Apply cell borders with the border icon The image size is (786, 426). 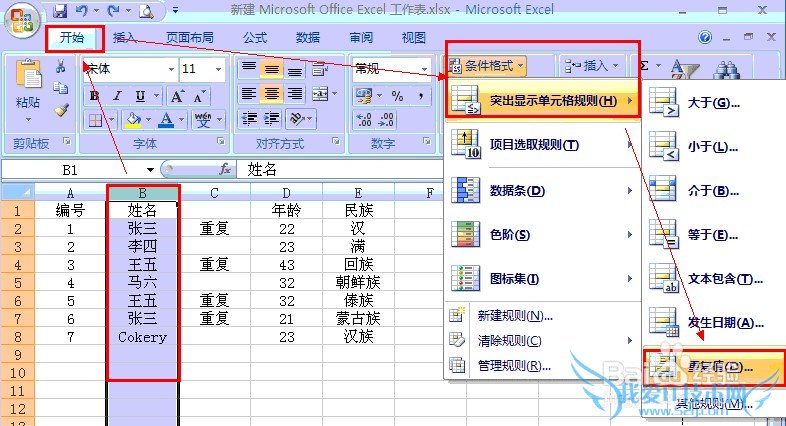coord(95,120)
